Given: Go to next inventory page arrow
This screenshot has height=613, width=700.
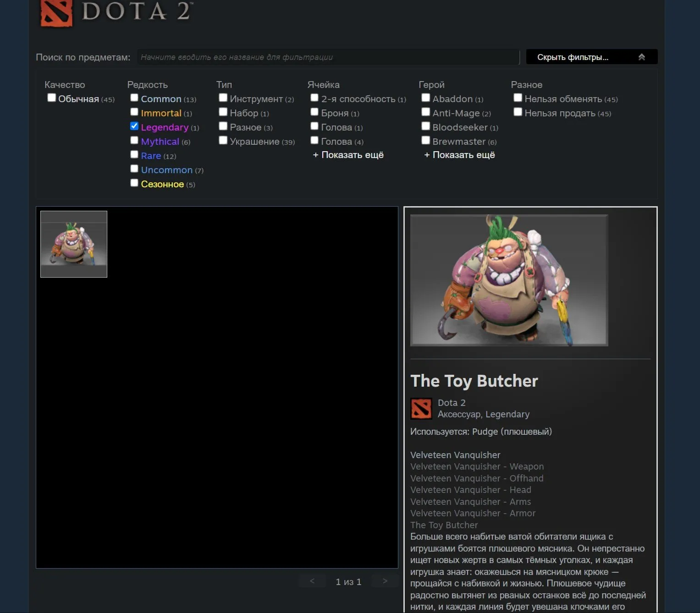Looking at the screenshot, I should pos(385,581).
